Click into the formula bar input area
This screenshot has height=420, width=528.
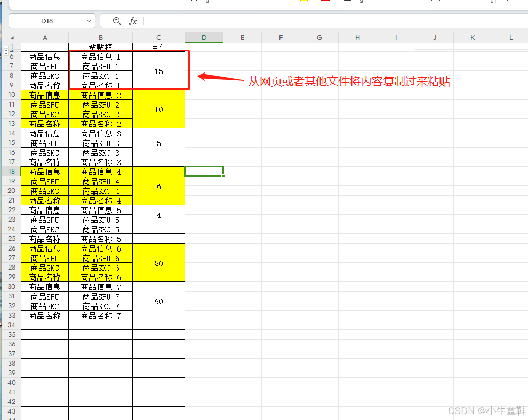pyautogui.click(x=335, y=21)
